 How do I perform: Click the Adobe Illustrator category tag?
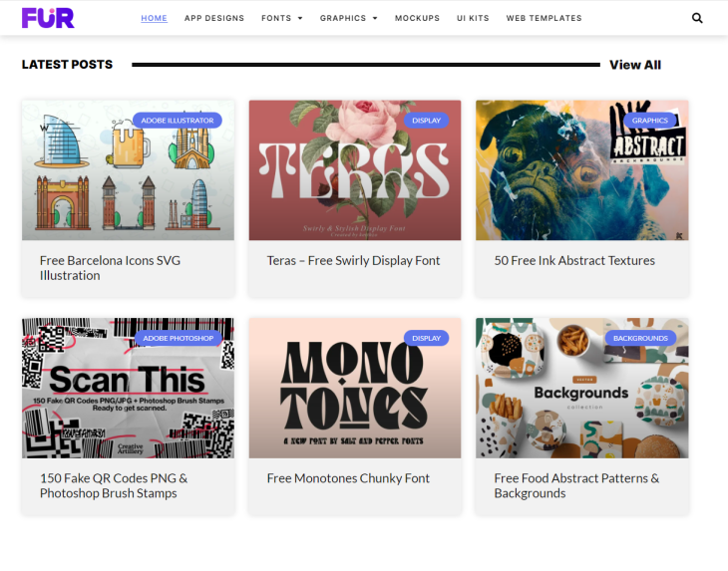178,121
